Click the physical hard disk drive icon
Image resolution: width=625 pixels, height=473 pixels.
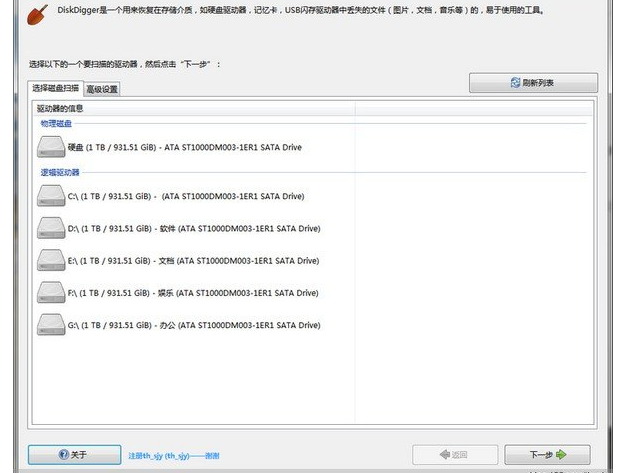51,147
